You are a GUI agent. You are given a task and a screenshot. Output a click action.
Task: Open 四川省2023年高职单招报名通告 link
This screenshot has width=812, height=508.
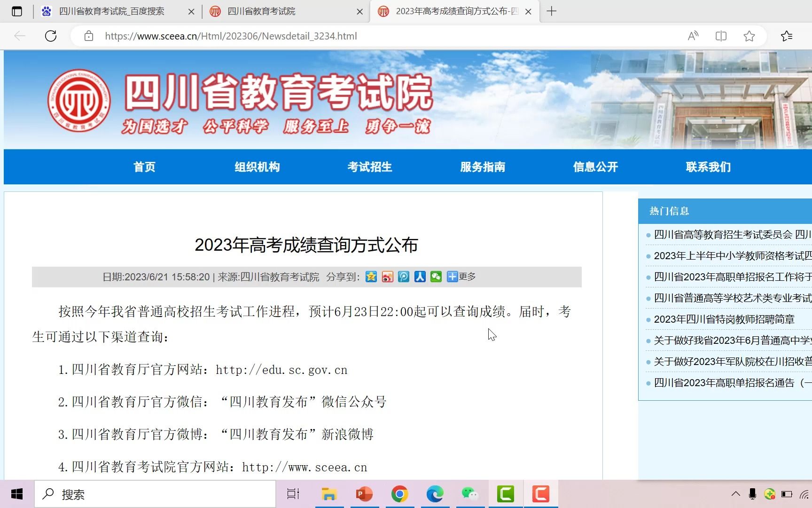point(733,382)
